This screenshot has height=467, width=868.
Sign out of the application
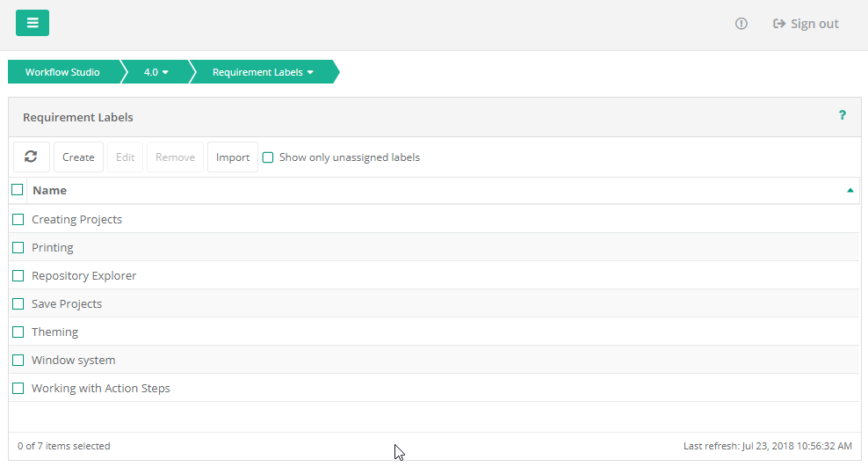coord(806,24)
